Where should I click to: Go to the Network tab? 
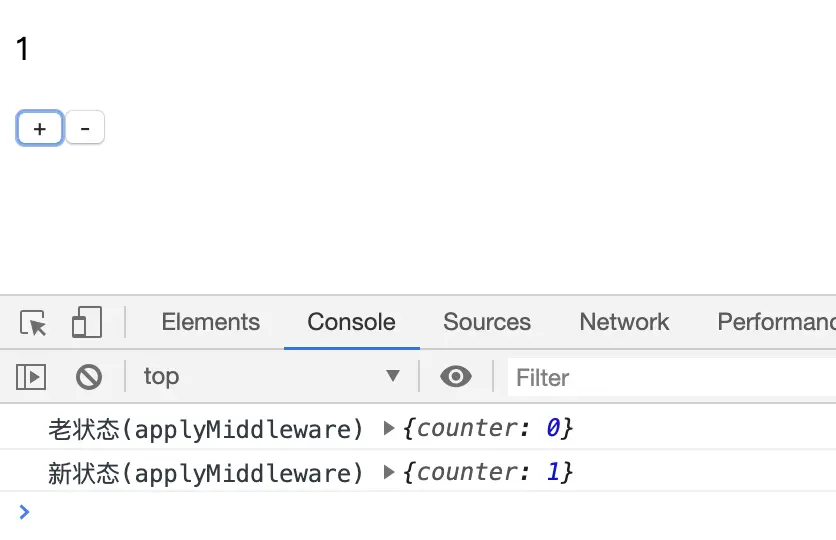click(x=624, y=322)
